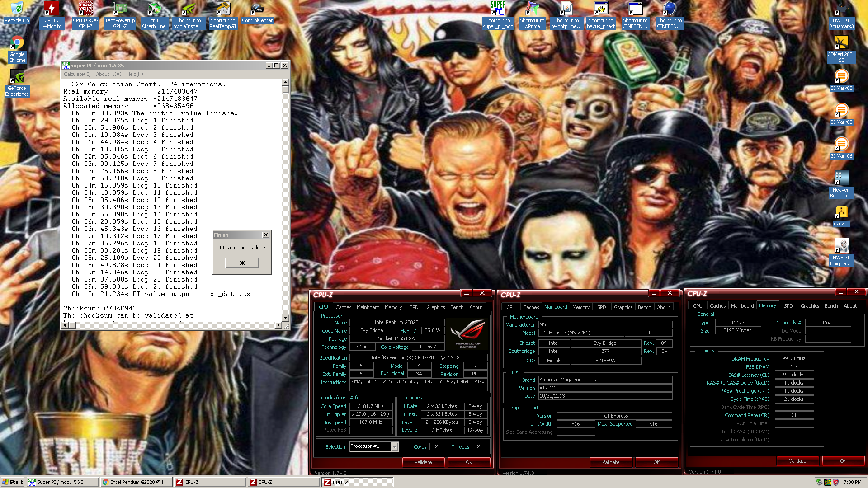
Task: Click ROG Republic of Gamers logo
Action: (x=467, y=334)
